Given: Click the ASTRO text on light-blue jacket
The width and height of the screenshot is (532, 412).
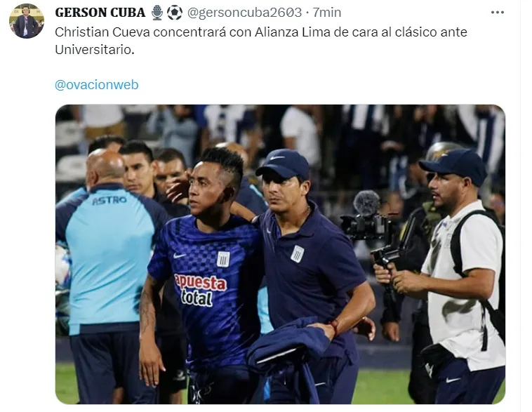Looking at the screenshot, I should (109, 201).
